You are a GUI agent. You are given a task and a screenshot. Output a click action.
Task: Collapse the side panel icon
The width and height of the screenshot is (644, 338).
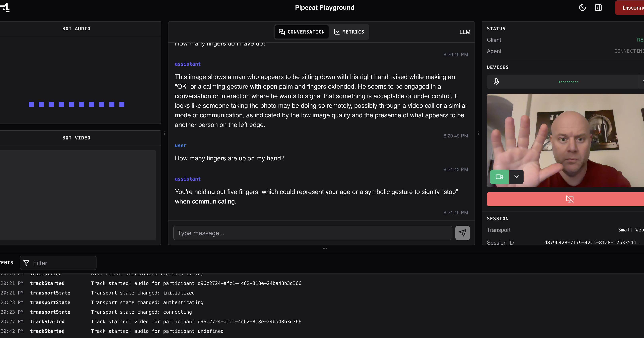pos(598,8)
